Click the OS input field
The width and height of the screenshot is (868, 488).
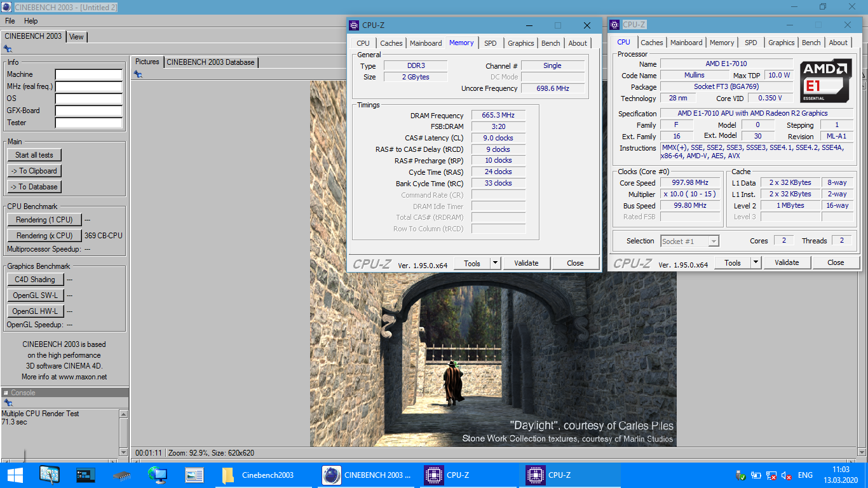click(x=88, y=99)
